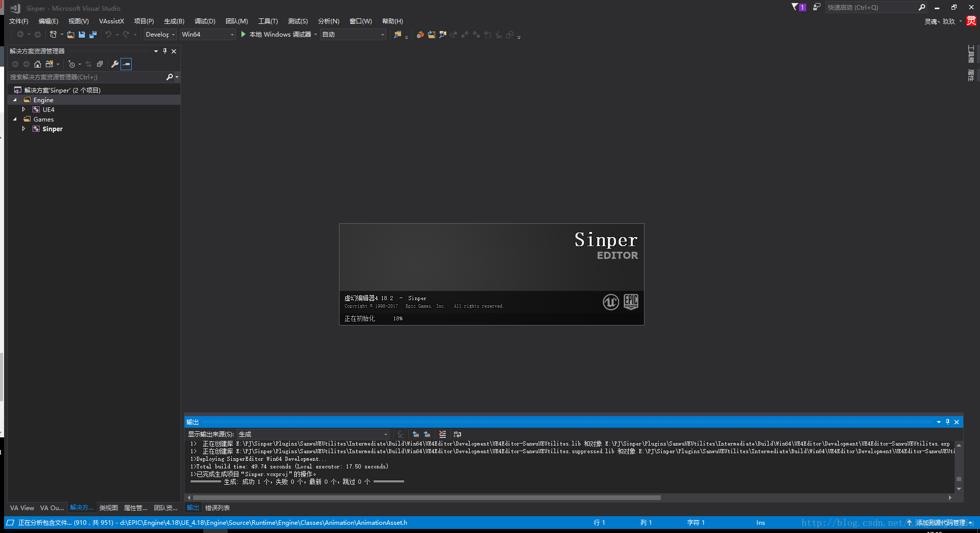The width and height of the screenshot is (980, 533).
Task: Switch to the VA View tab
Action: pos(22,508)
